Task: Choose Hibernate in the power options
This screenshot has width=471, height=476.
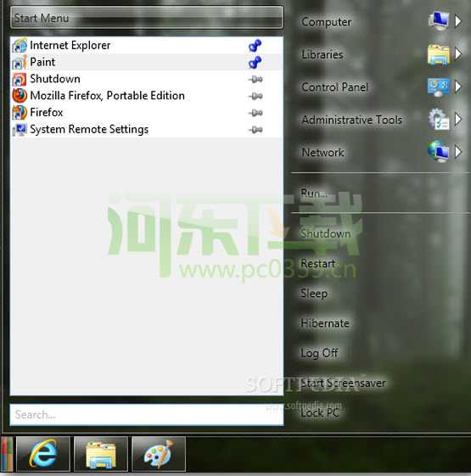Action: (x=325, y=323)
